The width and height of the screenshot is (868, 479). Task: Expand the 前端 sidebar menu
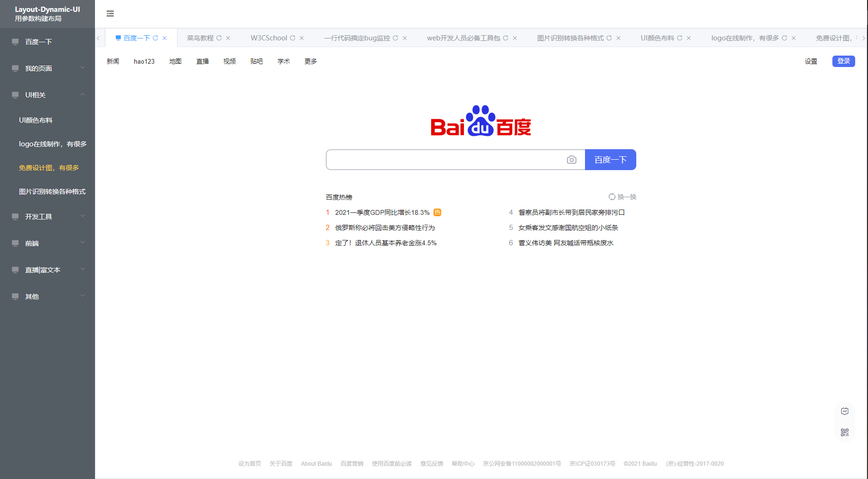click(47, 243)
